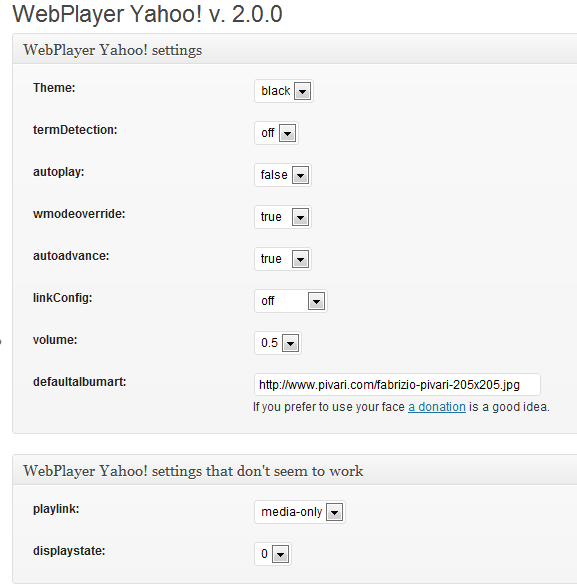
Task: Click inside the defaultalbumart URL field
Action: (397, 384)
